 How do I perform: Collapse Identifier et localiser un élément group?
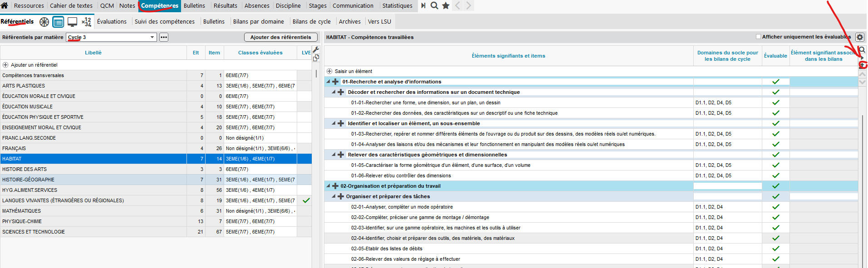click(333, 123)
